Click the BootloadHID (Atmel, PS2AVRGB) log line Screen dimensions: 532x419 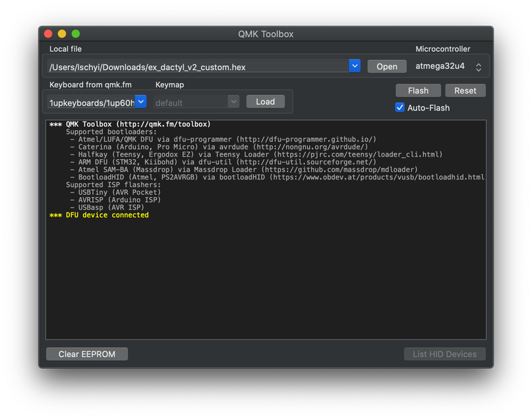pos(278,177)
